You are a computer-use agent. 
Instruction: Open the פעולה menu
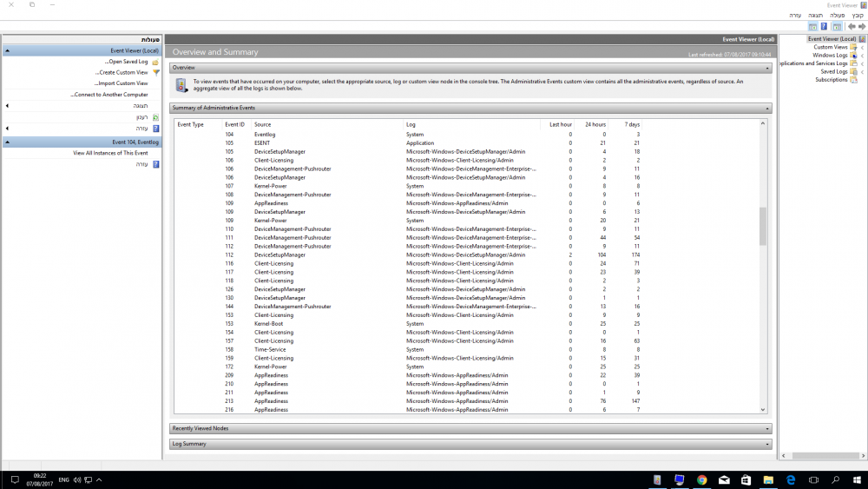tap(837, 16)
